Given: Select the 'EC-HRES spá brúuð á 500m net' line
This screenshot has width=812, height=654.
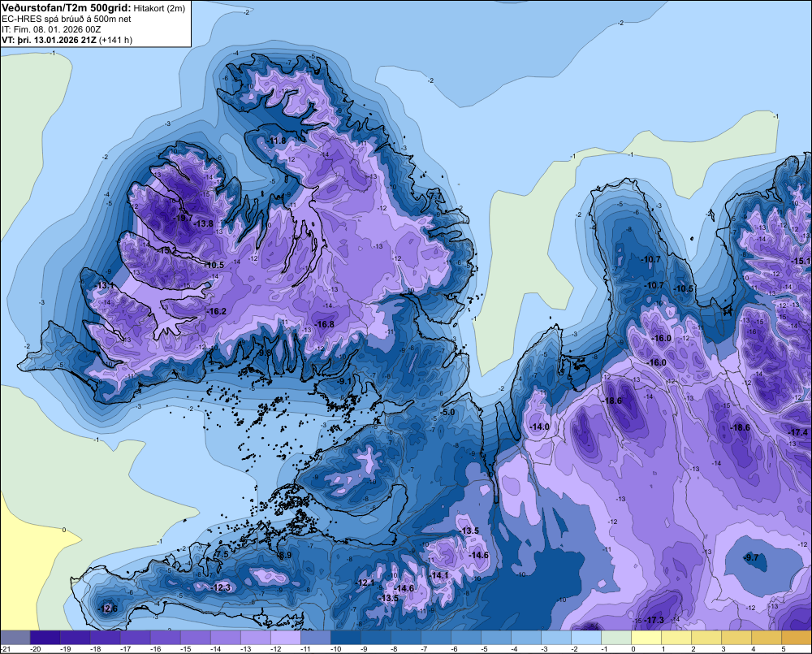Looking at the screenshot, I should pyautogui.click(x=67, y=19).
